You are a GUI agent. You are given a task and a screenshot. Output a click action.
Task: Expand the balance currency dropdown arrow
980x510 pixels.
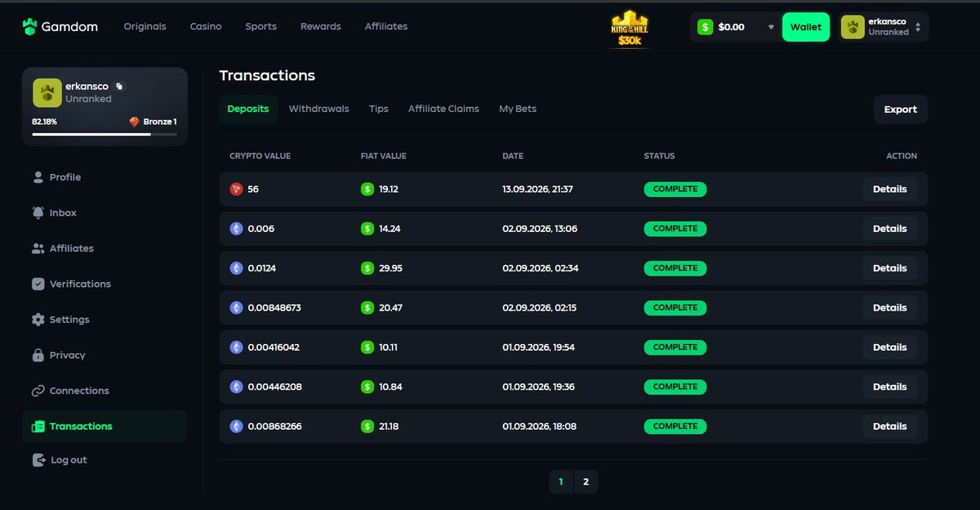(770, 27)
